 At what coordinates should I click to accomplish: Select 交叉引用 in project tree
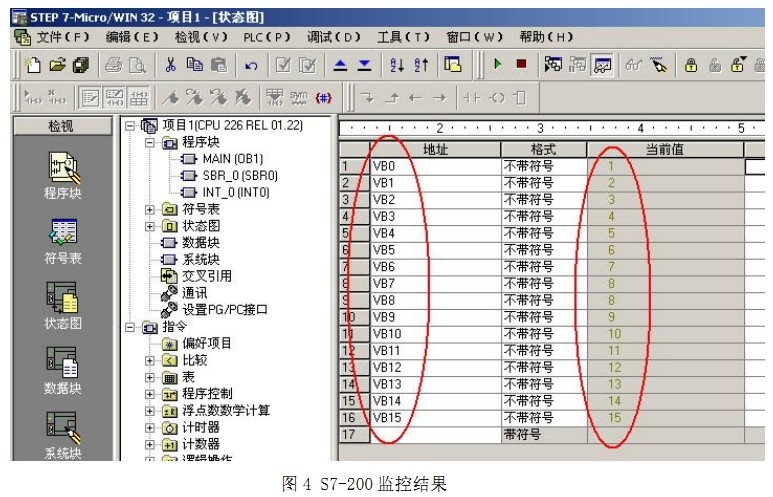(x=207, y=276)
